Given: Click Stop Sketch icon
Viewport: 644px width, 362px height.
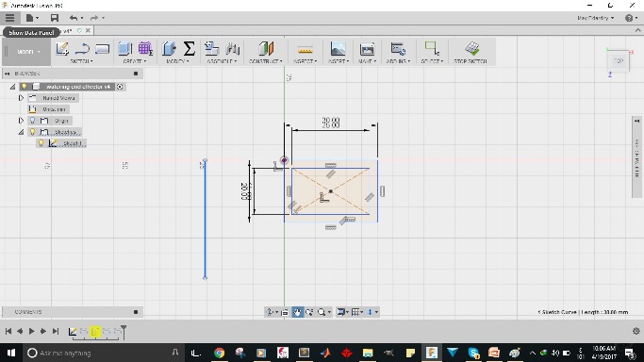Looking at the screenshot, I should [471, 48].
